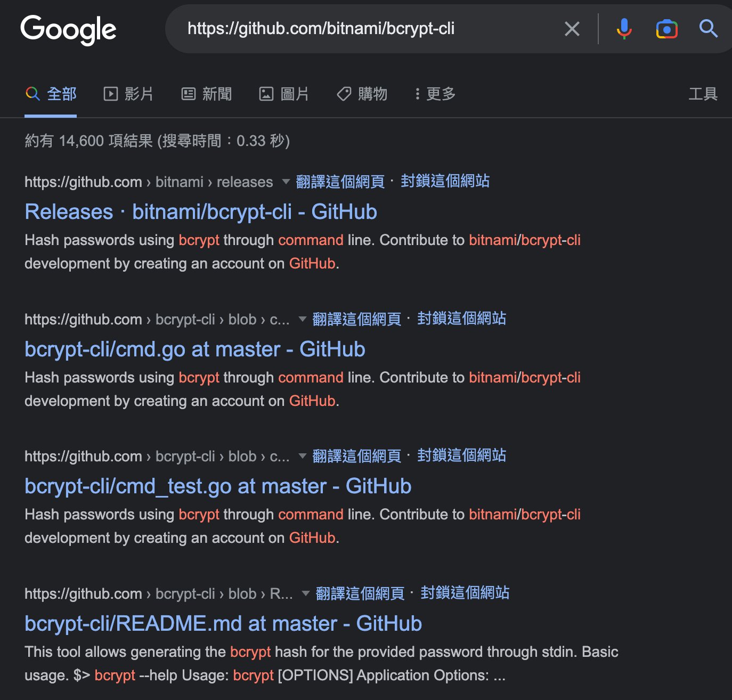
Task: Click the video icon beside 影片
Action: (x=110, y=94)
